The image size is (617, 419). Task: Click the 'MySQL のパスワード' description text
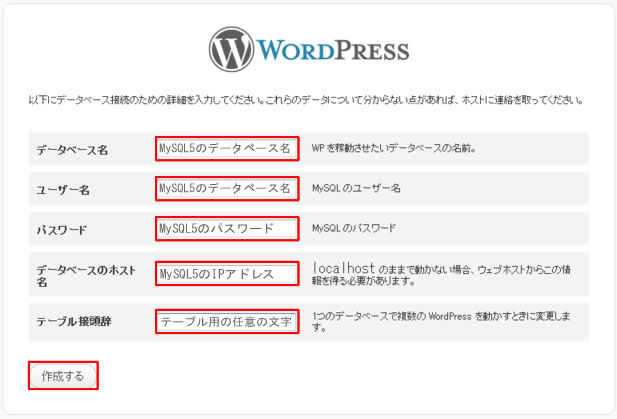354,228
